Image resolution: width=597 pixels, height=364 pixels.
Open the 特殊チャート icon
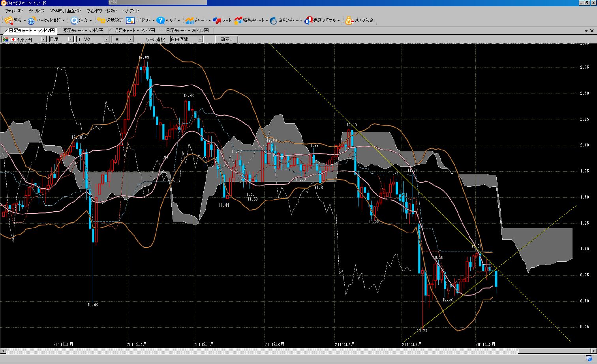click(238, 21)
